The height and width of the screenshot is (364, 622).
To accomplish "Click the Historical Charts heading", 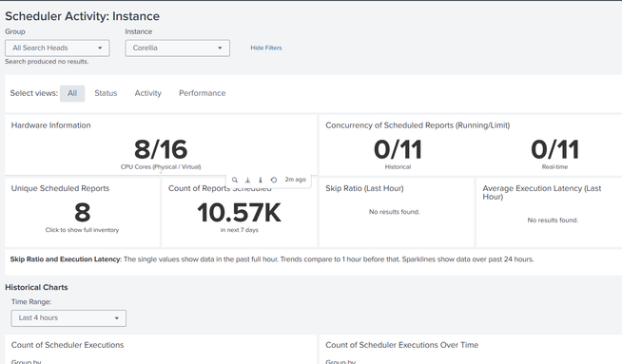I will click(36, 287).
